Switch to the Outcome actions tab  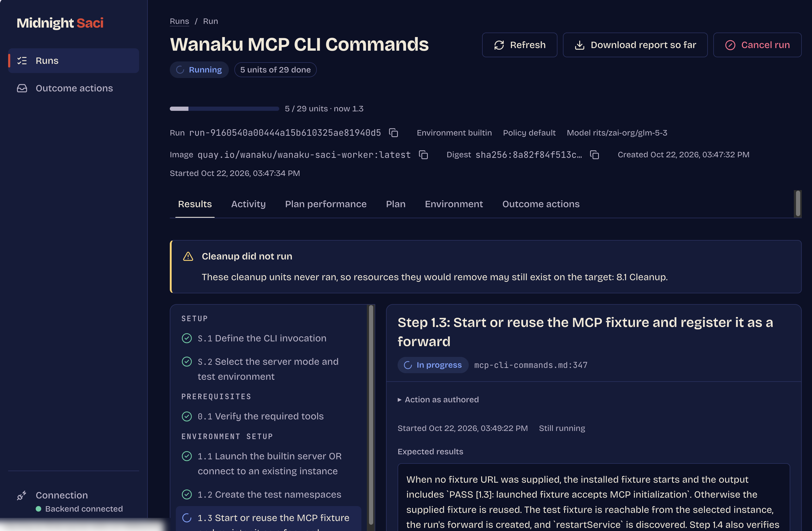(541, 204)
